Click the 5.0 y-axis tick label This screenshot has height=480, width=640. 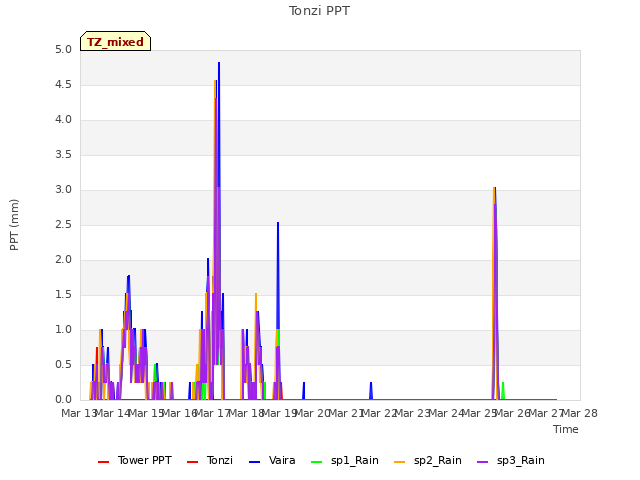63,50
